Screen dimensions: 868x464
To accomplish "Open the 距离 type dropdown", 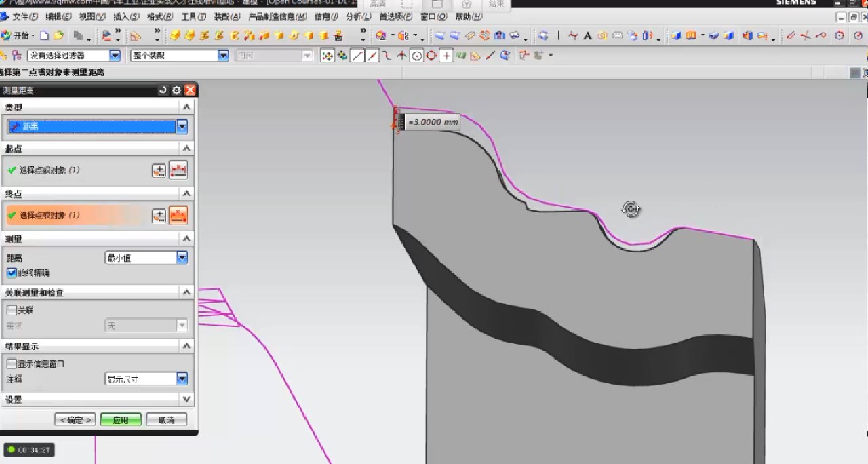I will pyautogui.click(x=182, y=126).
